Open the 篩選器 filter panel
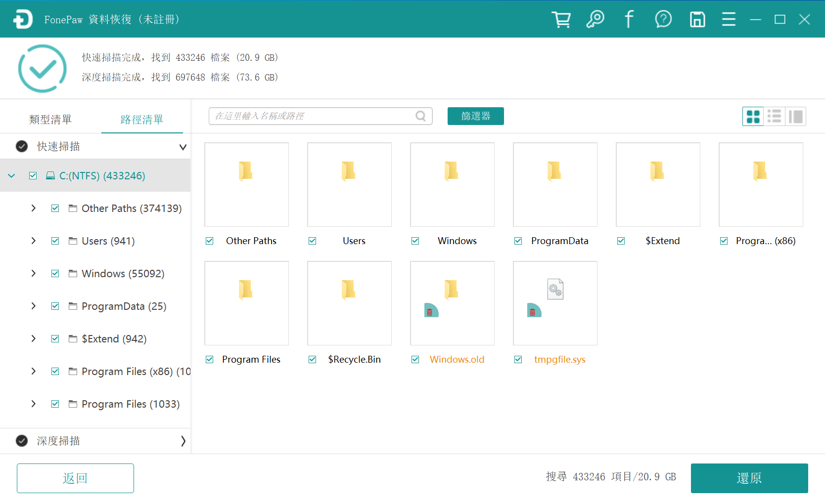Image resolution: width=825 pixels, height=504 pixels. click(475, 116)
